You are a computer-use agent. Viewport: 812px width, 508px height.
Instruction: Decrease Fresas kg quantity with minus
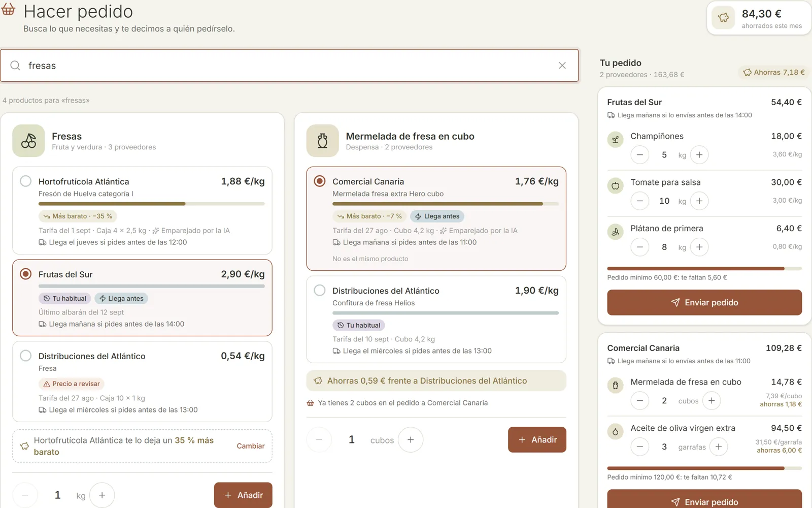point(25,495)
